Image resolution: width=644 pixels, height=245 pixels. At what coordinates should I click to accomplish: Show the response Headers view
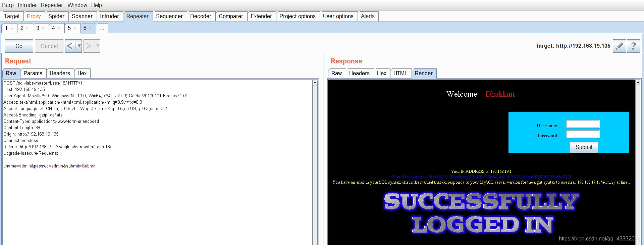359,73
